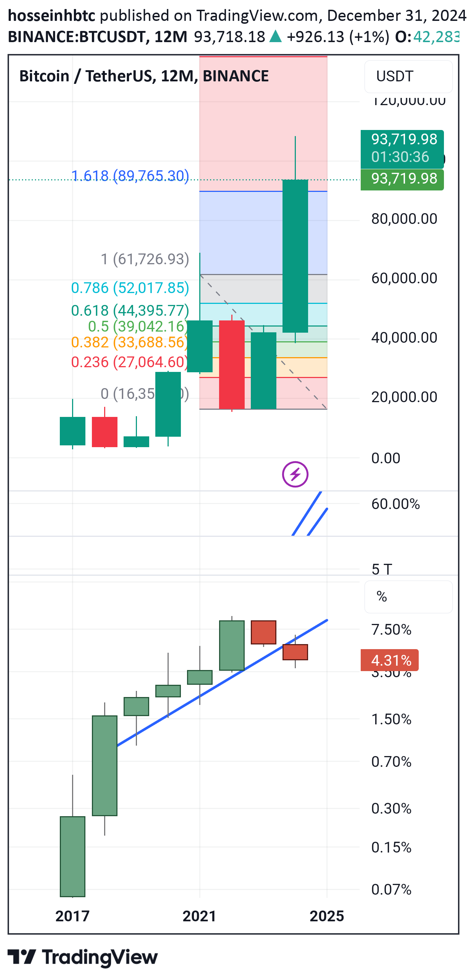Click the 0.15% dominance axis label

(x=392, y=848)
